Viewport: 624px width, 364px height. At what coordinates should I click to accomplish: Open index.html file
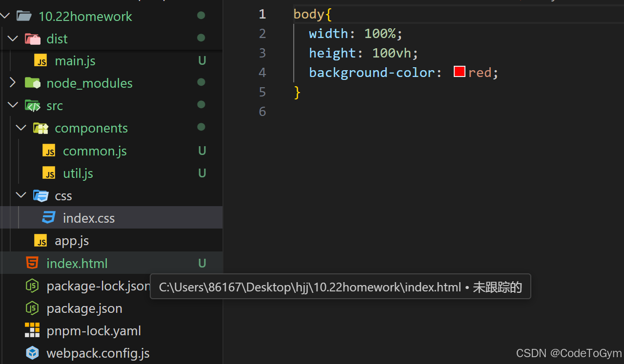[x=77, y=263]
